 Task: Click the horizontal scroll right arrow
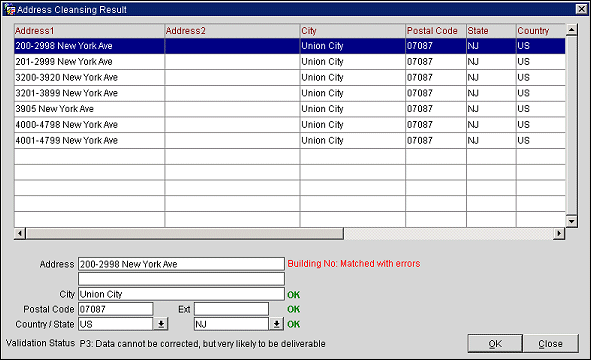pyautogui.click(x=559, y=233)
